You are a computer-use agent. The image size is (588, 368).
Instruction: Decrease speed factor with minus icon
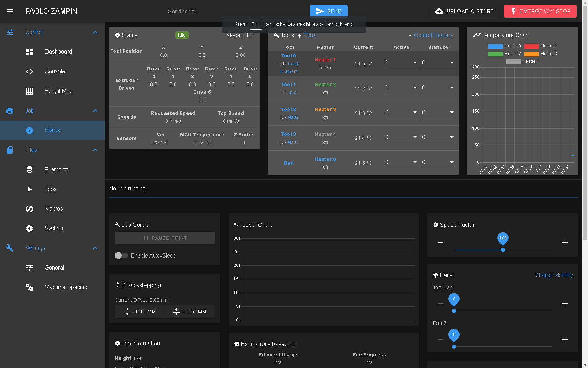pos(441,243)
